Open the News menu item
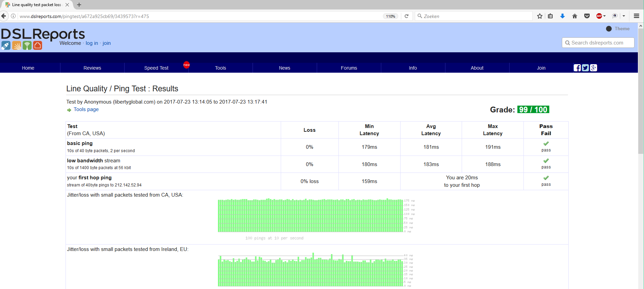 284,68
